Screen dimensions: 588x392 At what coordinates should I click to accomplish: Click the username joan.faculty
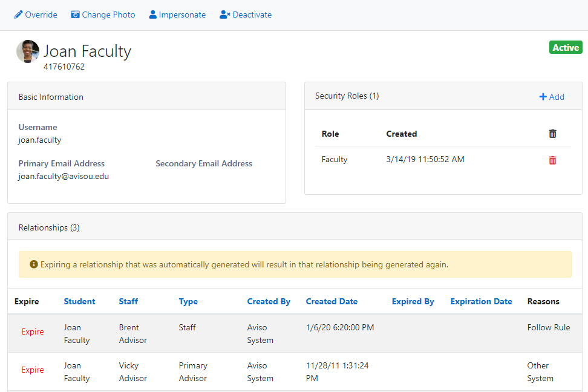[40, 140]
